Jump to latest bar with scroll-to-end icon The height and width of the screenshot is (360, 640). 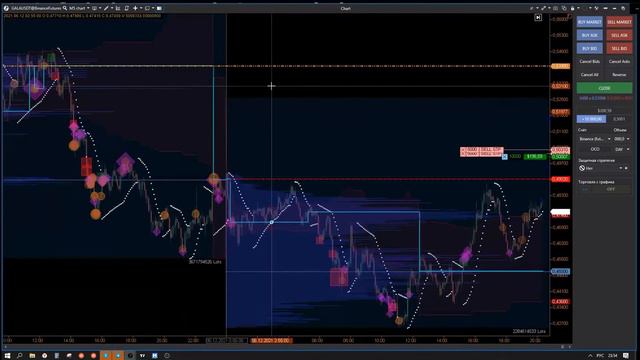[538, 18]
